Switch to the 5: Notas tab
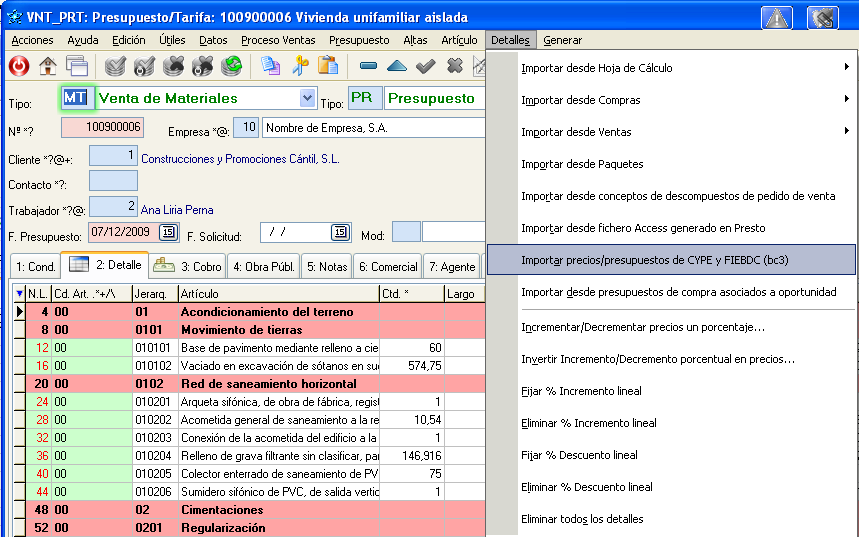Image resolution: width=859 pixels, height=537 pixels. 327,266
